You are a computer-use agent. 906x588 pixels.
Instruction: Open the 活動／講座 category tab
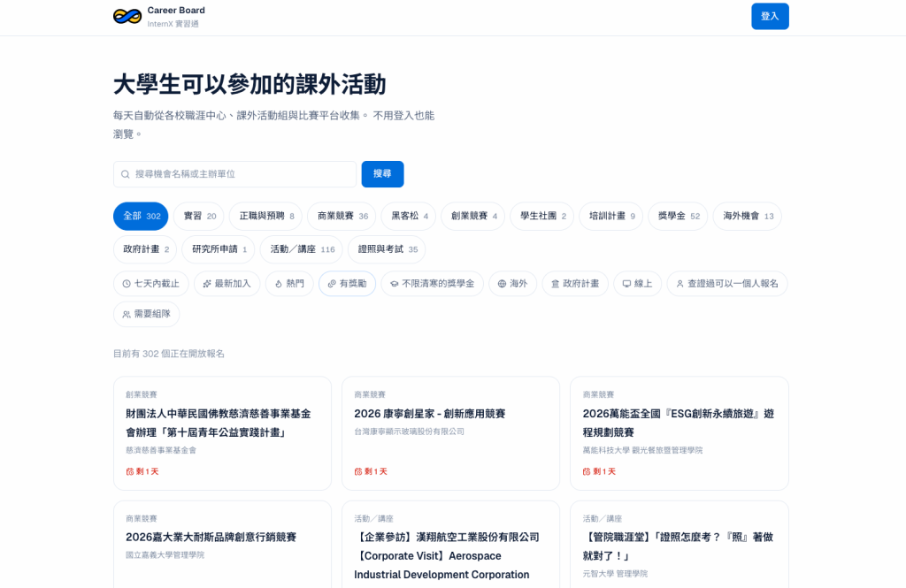[302, 249]
